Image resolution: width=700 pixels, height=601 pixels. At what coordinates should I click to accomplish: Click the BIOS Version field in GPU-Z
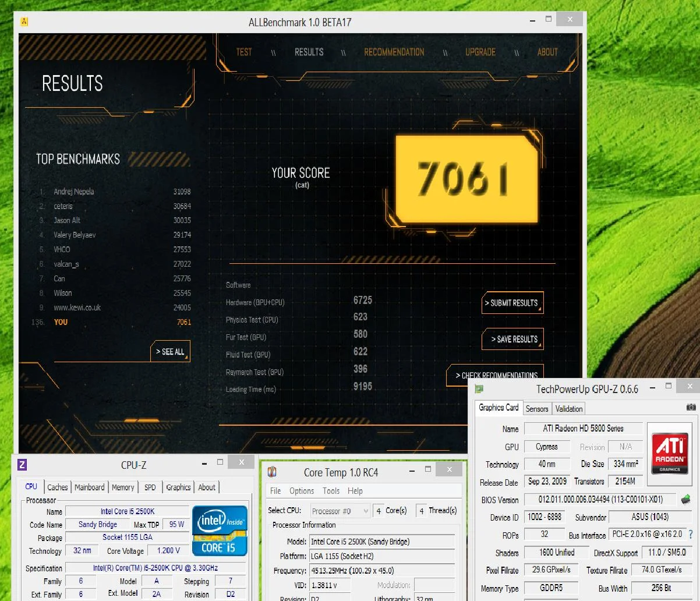(602, 500)
